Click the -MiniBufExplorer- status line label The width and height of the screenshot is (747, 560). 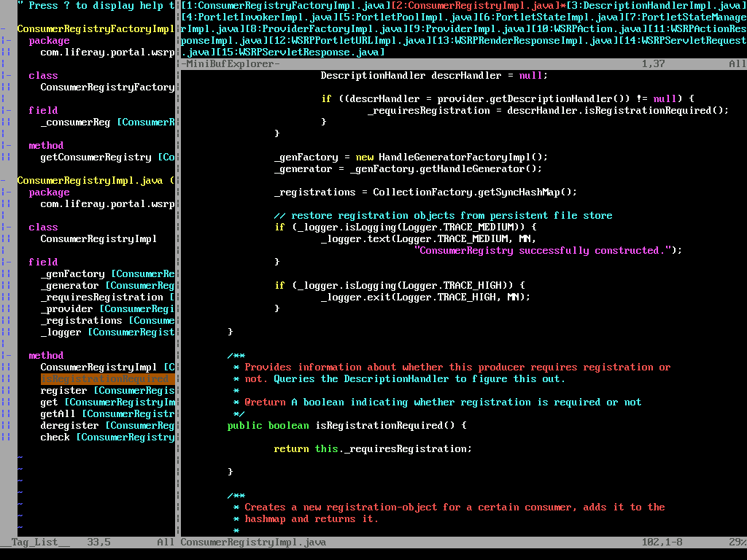pyautogui.click(x=230, y=64)
